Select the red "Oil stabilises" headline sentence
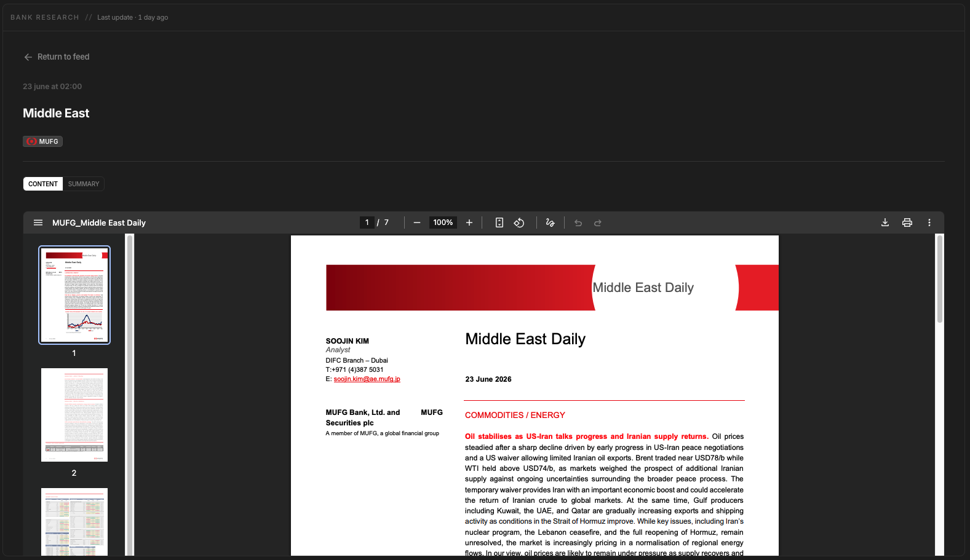The image size is (970, 560). coord(587,436)
